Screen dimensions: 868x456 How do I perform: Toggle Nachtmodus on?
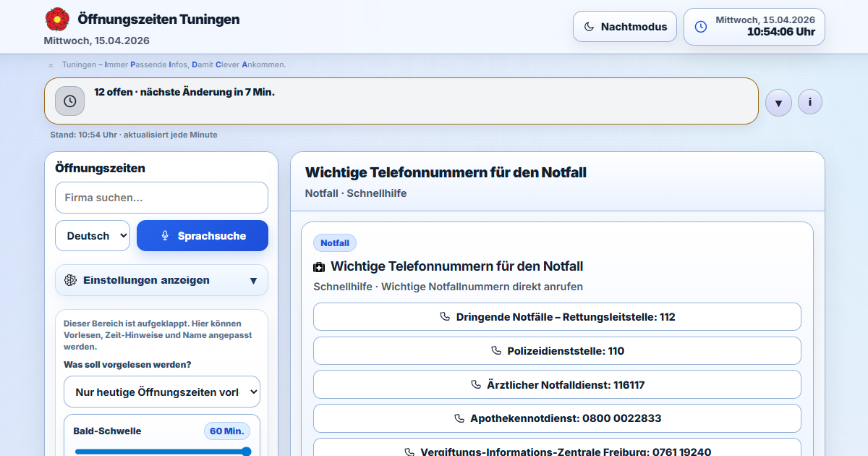624,26
